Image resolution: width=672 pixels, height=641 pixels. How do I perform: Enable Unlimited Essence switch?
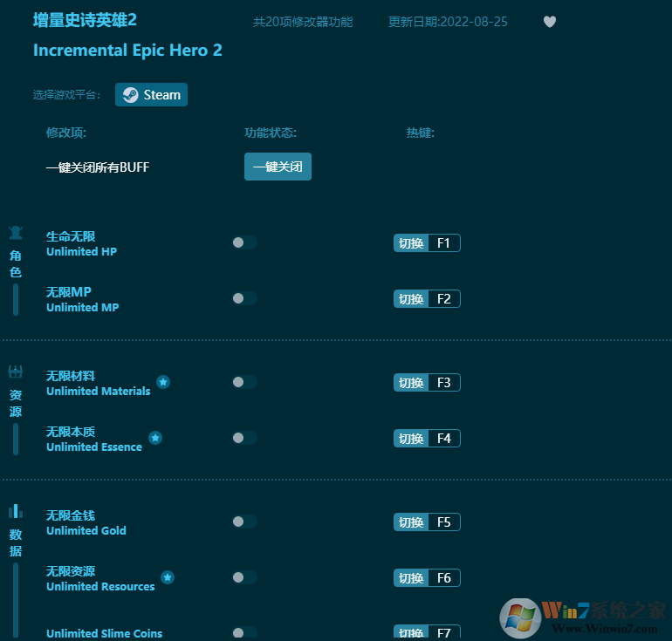point(244,438)
